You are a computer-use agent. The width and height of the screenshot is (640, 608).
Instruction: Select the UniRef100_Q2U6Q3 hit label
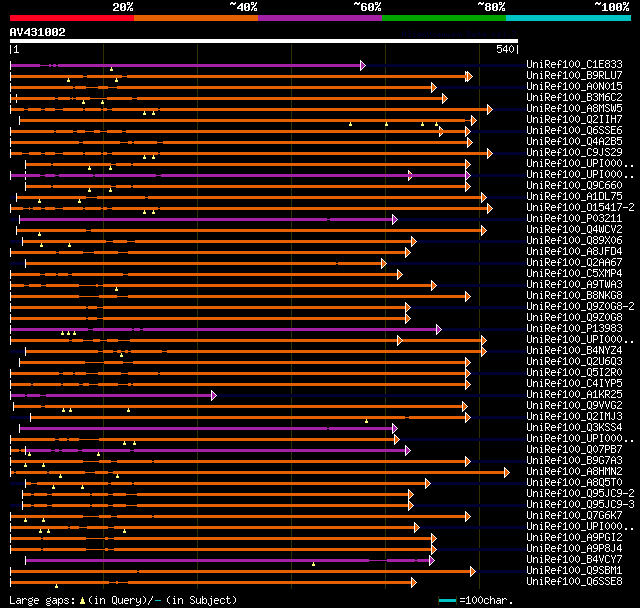click(x=574, y=362)
